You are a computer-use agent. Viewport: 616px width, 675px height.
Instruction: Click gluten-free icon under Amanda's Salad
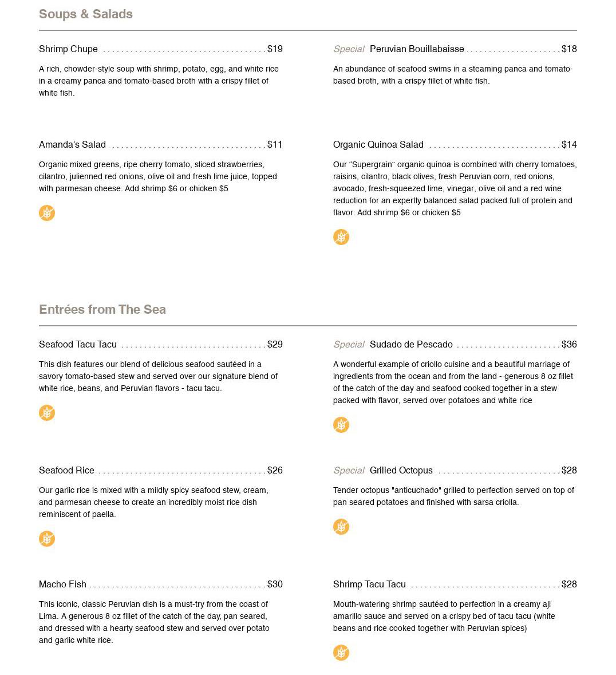point(47,213)
